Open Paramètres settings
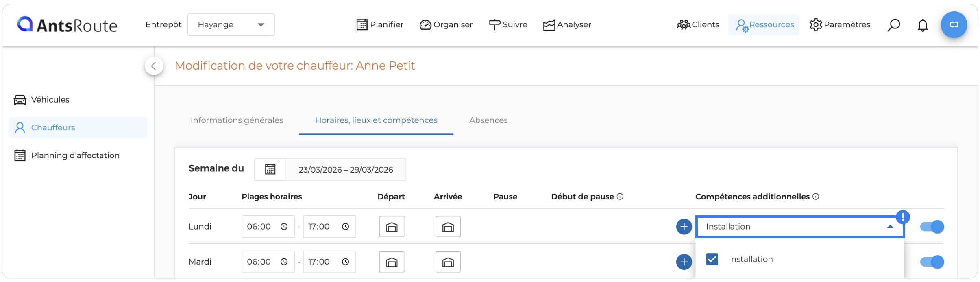The image size is (980, 282). click(840, 25)
